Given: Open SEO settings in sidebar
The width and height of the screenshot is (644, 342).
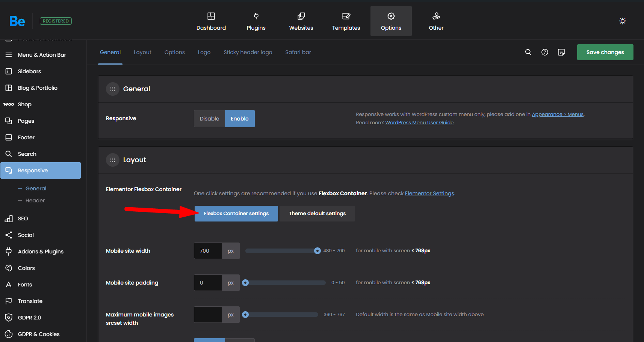Looking at the screenshot, I should tap(41, 218).
